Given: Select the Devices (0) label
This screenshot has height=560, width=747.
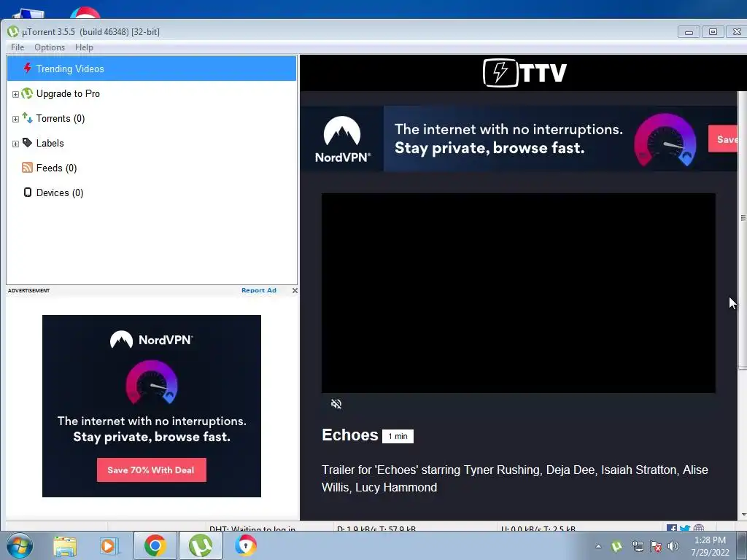Looking at the screenshot, I should tap(60, 192).
